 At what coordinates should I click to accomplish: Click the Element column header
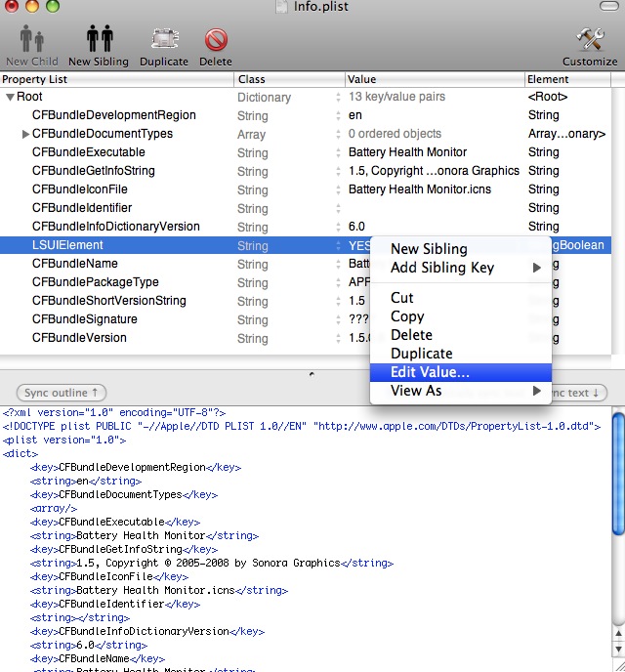567,79
